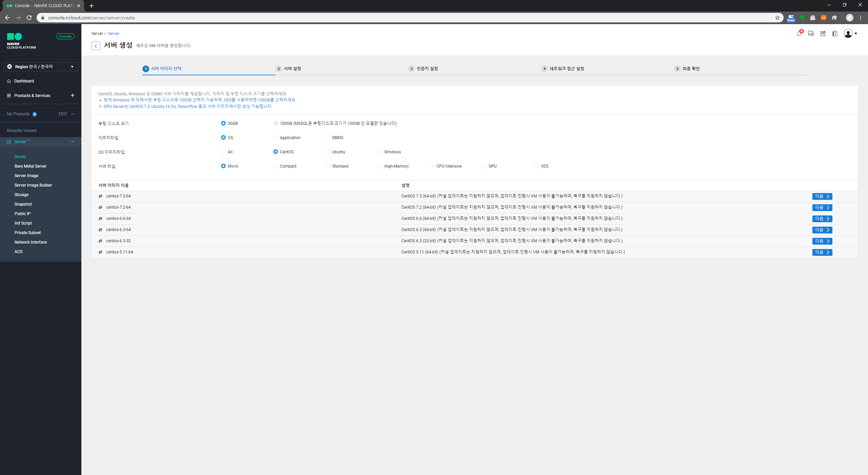This screenshot has height=475, width=868.
Task: Click the info guide book icon
Action: click(x=835, y=34)
